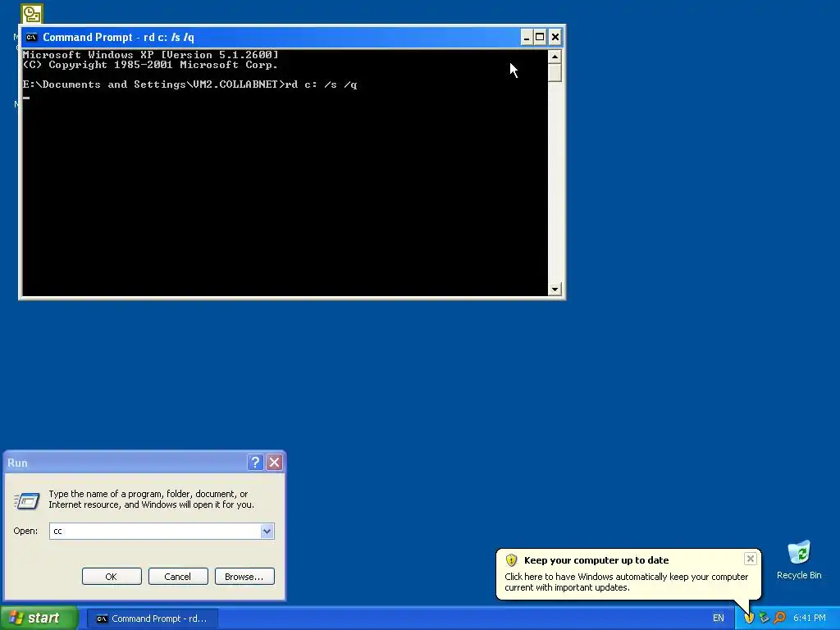This screenshot has height=630, width=840.
Task: Click the Run dialog program icon
Action: 27,500
